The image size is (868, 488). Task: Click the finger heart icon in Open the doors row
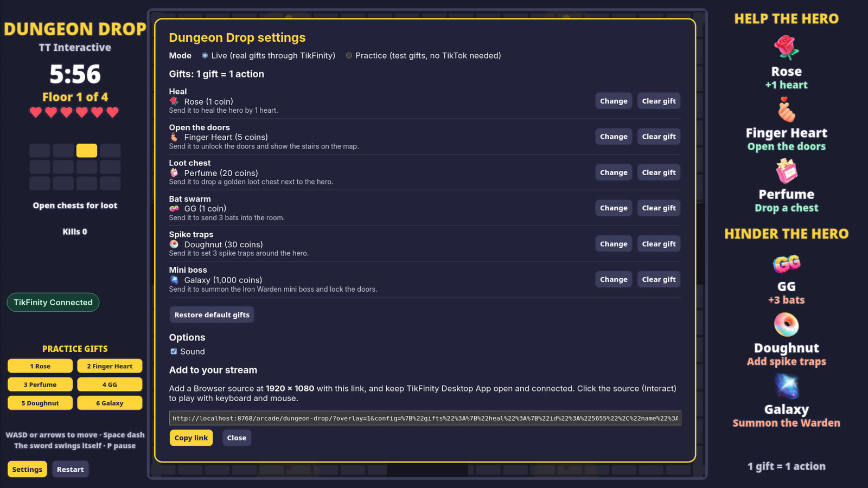click(x=174, y=137)
